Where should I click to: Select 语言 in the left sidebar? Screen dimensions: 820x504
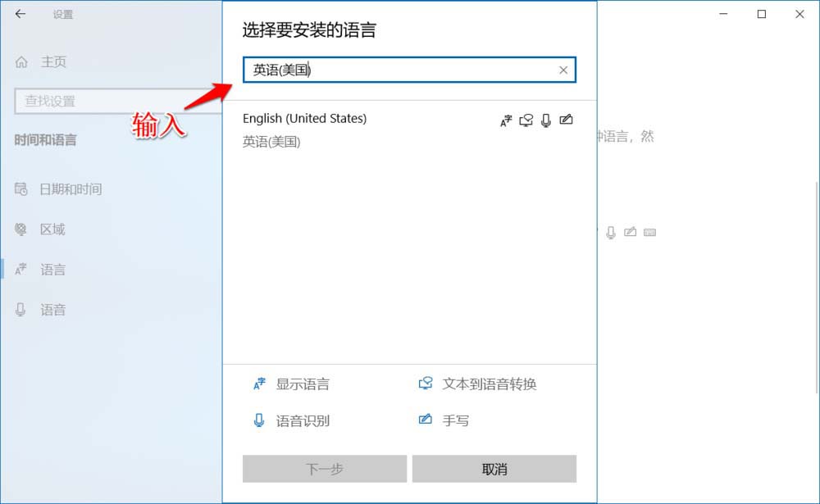click(52, 270)
